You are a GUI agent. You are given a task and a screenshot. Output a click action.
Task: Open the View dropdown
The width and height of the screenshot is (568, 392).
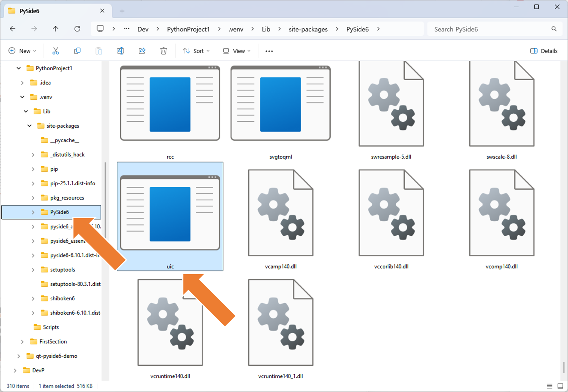coord(237,51)
